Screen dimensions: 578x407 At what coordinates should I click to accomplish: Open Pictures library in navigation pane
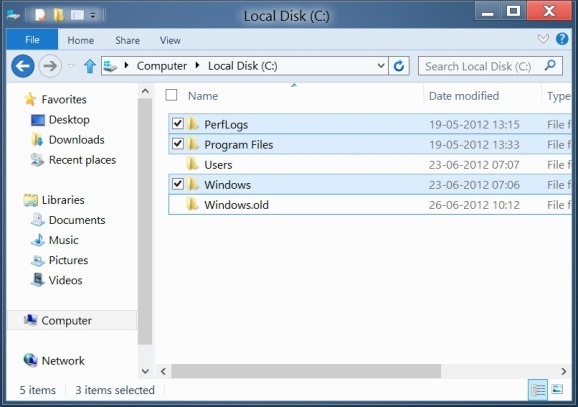pos(68,260)
